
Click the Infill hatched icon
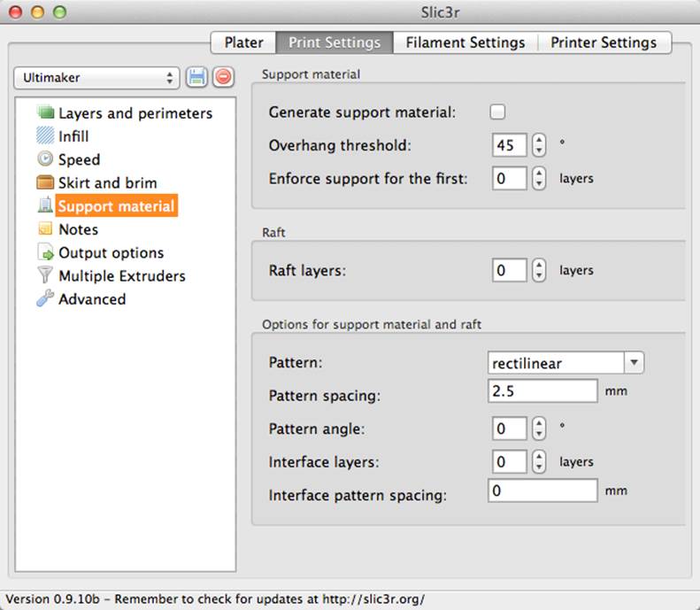pyautogui.click(x=45, y=135)
